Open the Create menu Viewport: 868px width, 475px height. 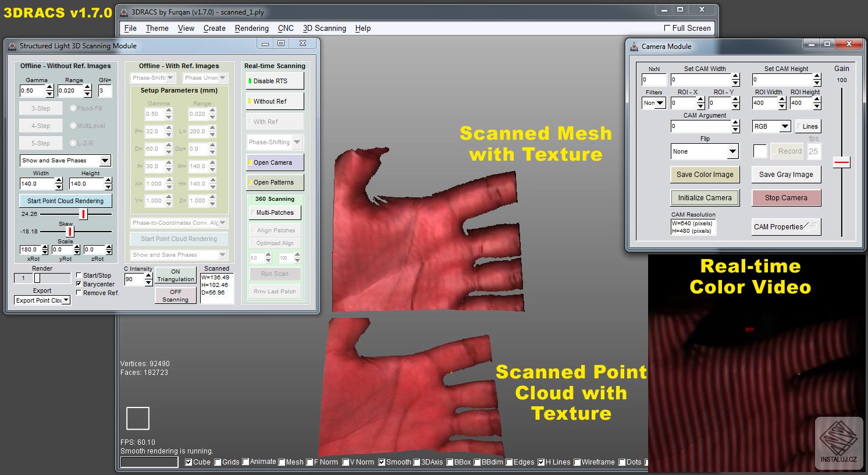(214, 28)
